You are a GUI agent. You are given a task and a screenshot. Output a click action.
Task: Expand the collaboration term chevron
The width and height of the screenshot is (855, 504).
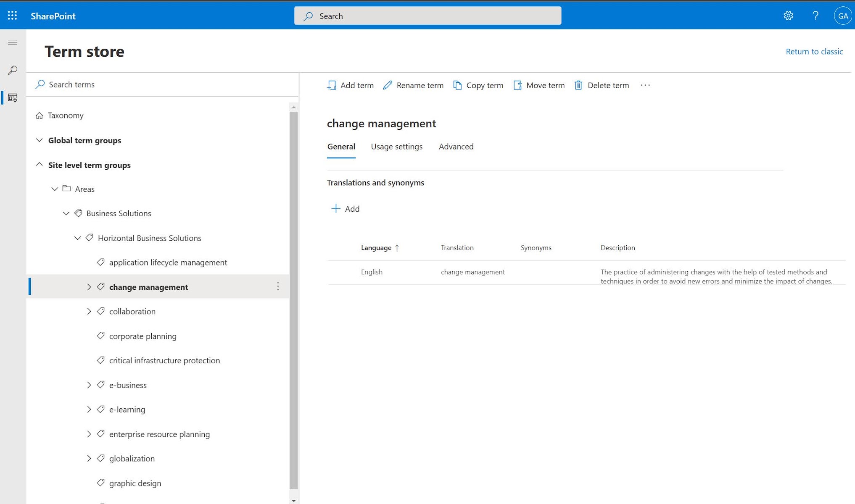pos(89,311)
